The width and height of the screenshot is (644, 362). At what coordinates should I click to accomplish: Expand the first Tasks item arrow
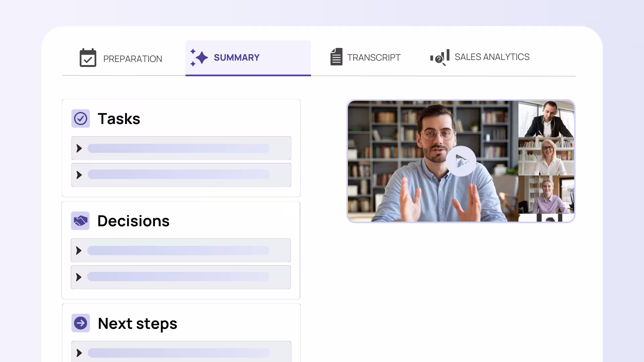click(x=79, y=148)
